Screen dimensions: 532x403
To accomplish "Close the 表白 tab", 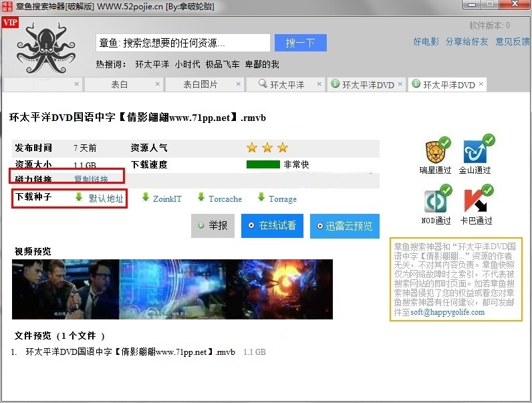I will pos(158,84).
